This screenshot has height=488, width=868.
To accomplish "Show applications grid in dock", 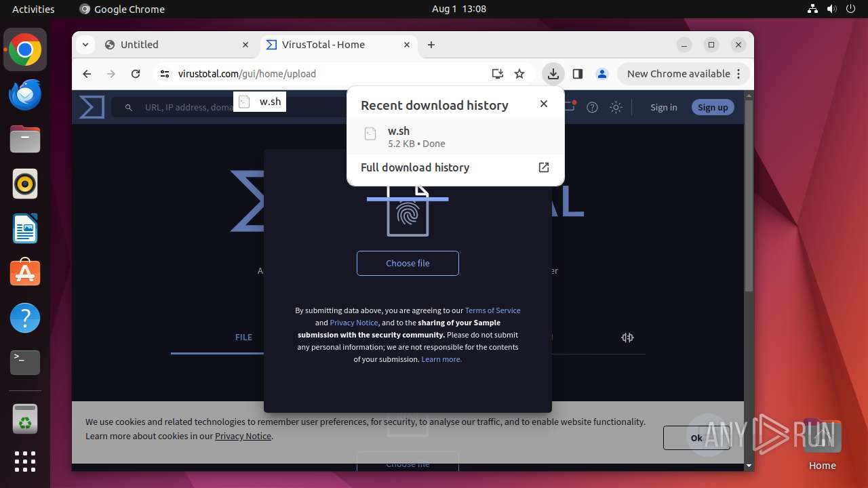I will 25,462.
